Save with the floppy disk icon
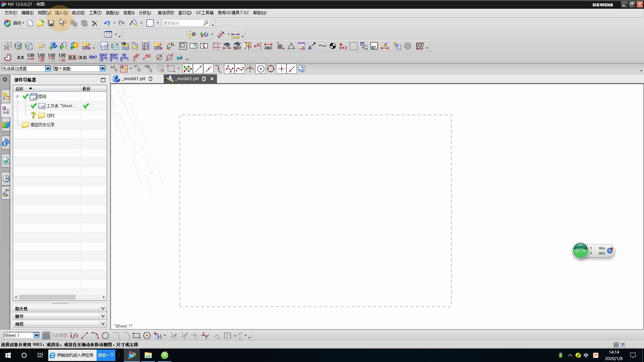Screen dimensions: 644x362 (51, 23)
